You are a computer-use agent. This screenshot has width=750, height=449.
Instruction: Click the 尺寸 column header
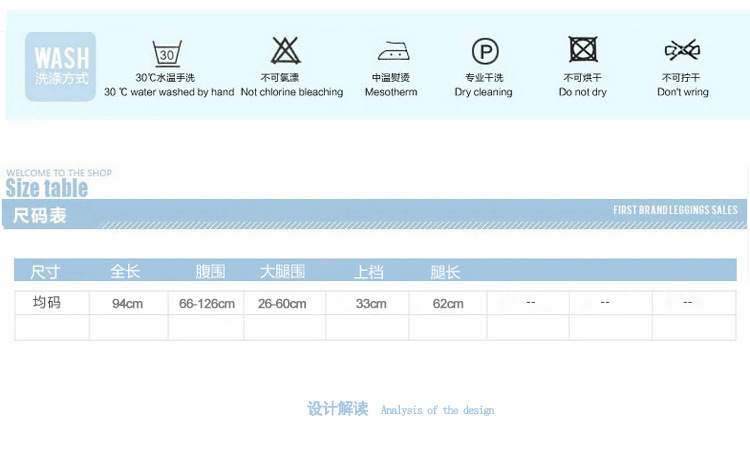pos(45,271)
